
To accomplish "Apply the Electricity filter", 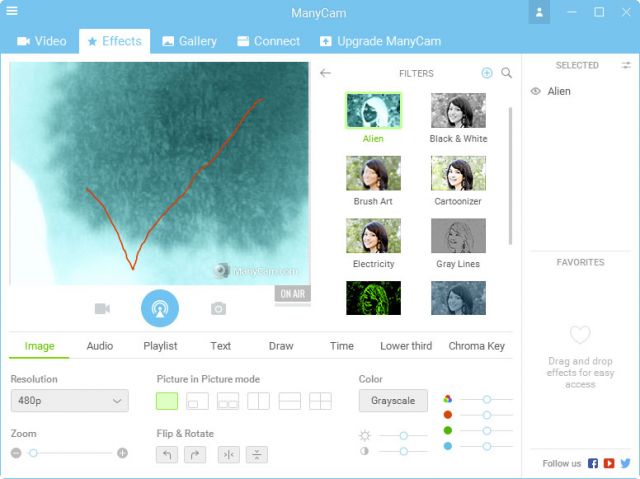I will pos(373,235).
